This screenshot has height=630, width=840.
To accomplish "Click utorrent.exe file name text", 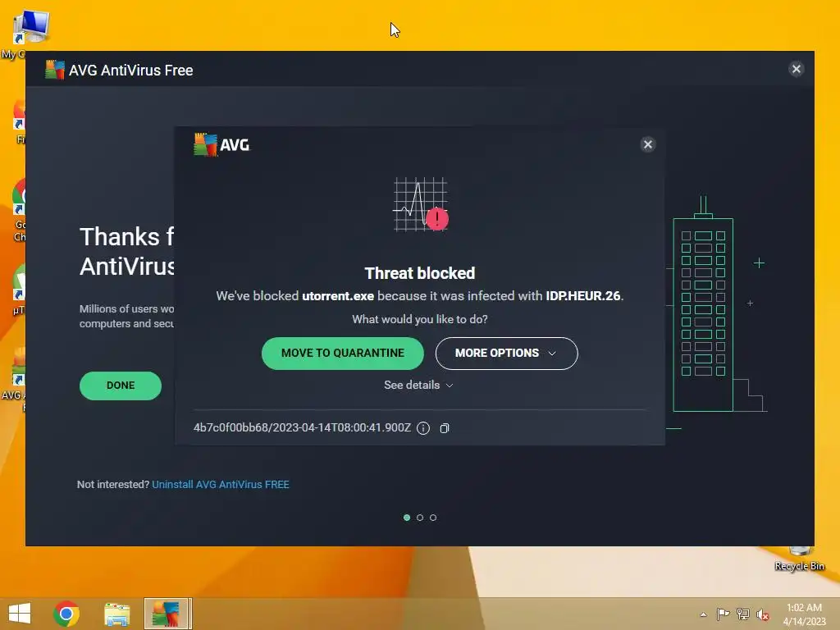I will (338, 295).
